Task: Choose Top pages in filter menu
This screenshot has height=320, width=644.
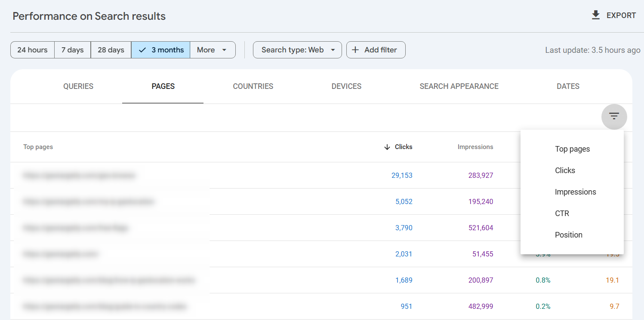Action: pos(572,149)
